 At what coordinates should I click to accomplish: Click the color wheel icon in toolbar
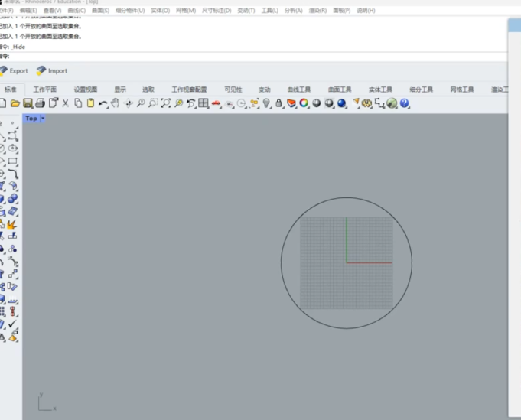304,103
